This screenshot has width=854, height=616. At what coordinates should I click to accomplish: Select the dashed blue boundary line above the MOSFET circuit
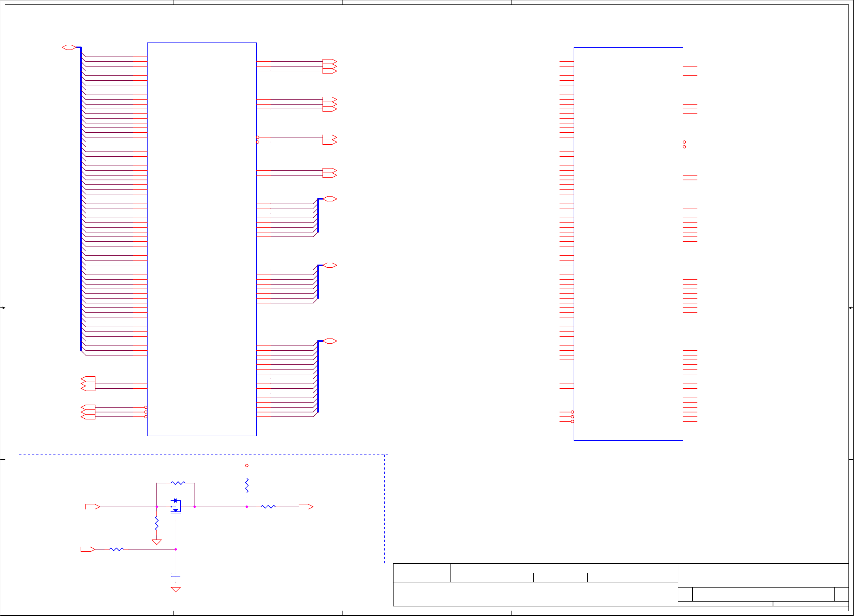pyautogui.click(x=203, y=455)
